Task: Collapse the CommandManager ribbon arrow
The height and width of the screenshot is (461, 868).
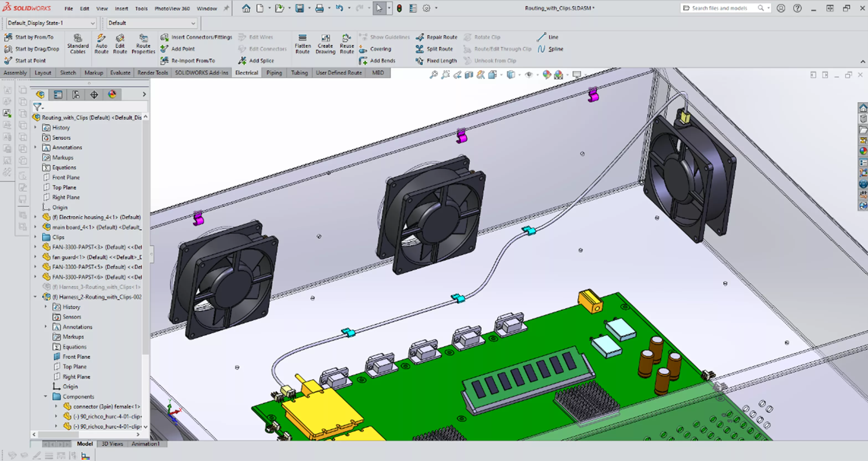Action: click(x=863, y=62)
